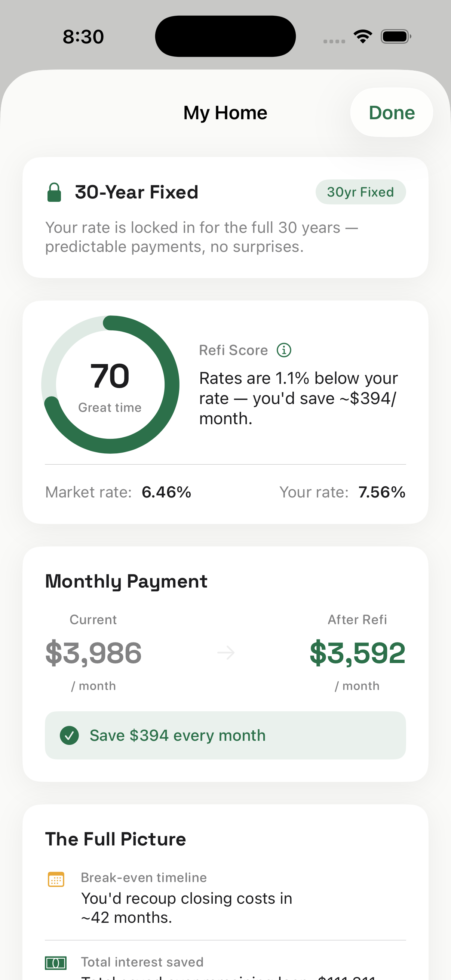Tap the Done button
This screenshot has height=980, width=451.
391,113
